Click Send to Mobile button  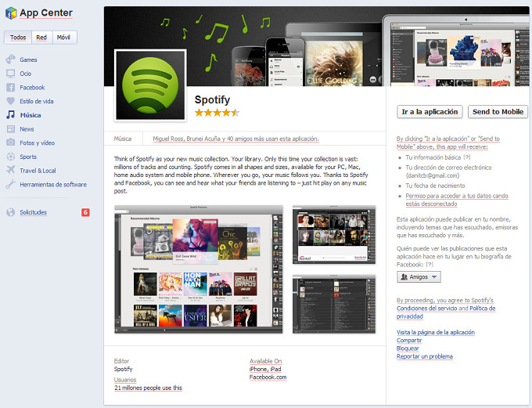pyautogui.click(x=498, y=112)
